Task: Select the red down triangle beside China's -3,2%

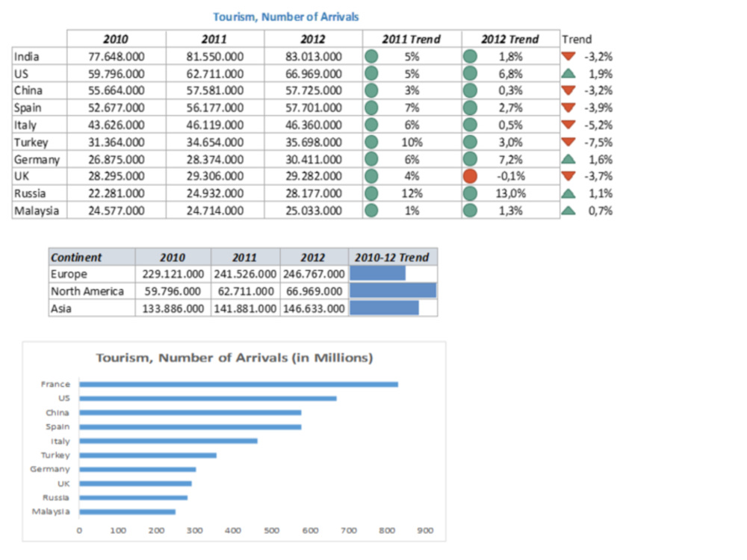Action: coord(568,90)
